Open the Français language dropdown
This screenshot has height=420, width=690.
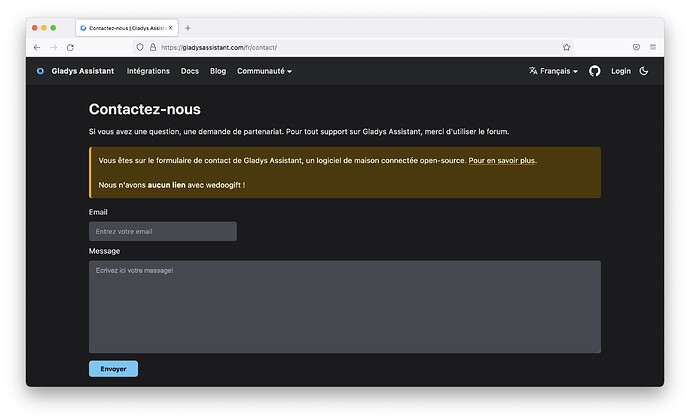coord(553,71)
